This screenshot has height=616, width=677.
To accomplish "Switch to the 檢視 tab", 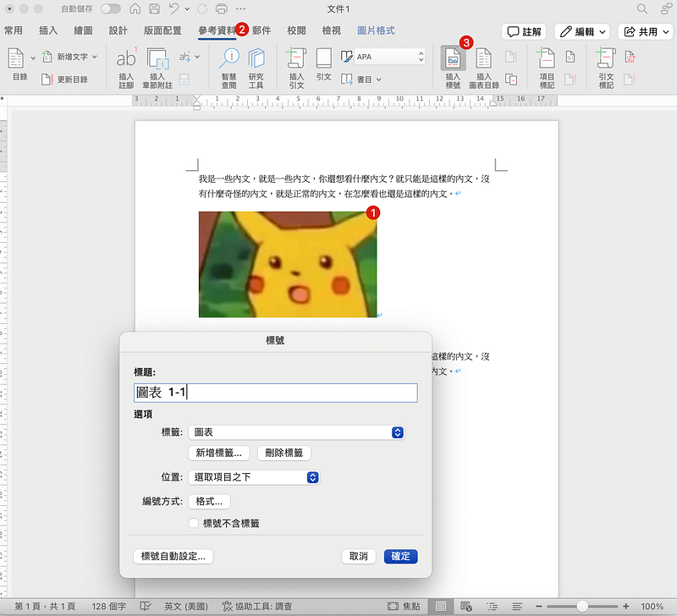I will point(332,30).
